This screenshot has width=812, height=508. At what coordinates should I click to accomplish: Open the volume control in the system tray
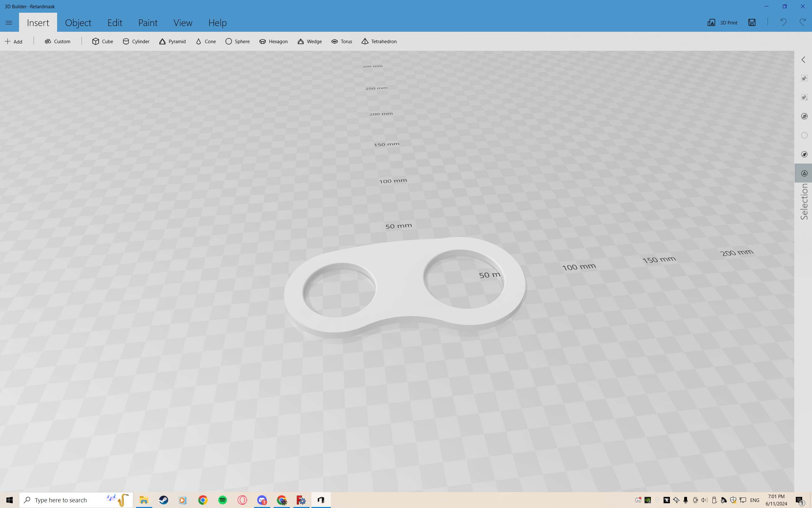click(704, 500)
